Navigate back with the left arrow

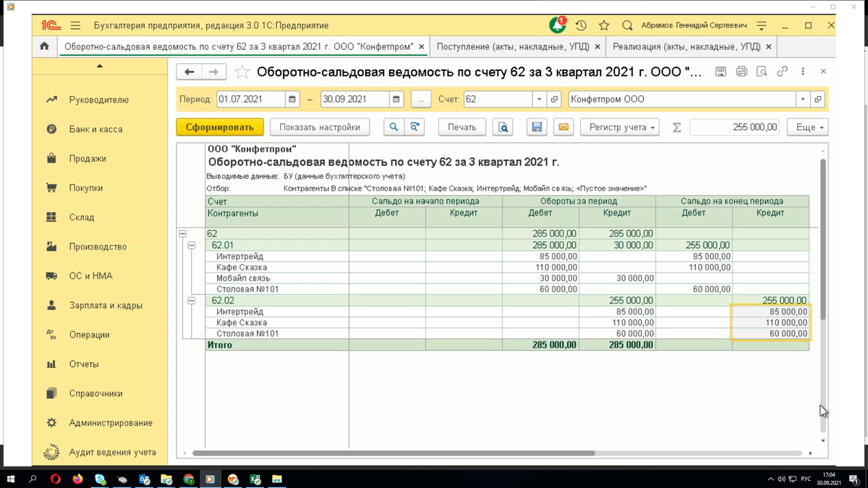pos(189,72)
